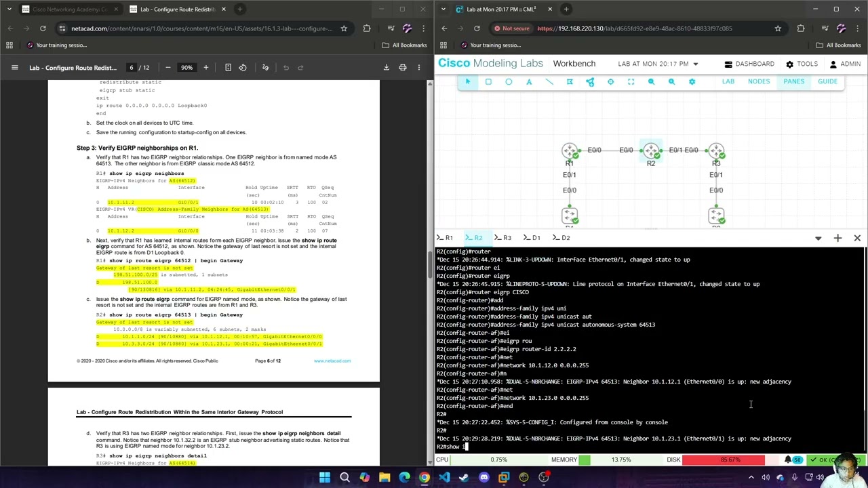
Task: Open the notifications bell in status bar
Action: [x=788, y=460]
